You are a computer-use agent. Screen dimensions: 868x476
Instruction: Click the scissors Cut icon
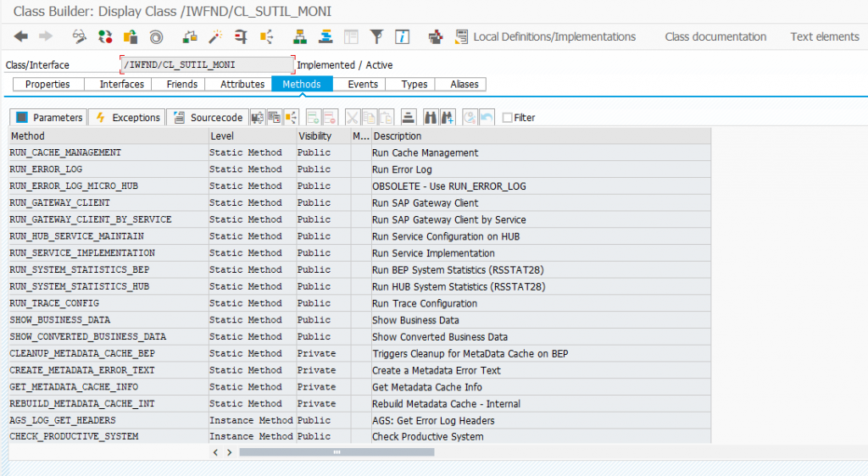352,117
